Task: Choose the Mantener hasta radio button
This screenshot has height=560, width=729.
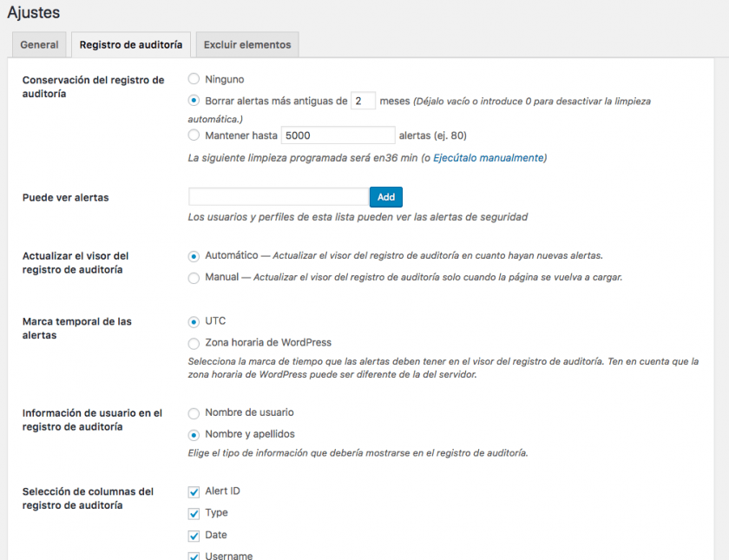Action: [x=194, y=135]
